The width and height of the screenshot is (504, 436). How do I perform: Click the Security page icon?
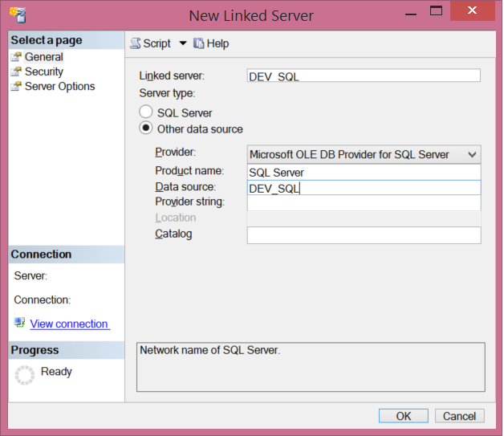coord(16,71)
